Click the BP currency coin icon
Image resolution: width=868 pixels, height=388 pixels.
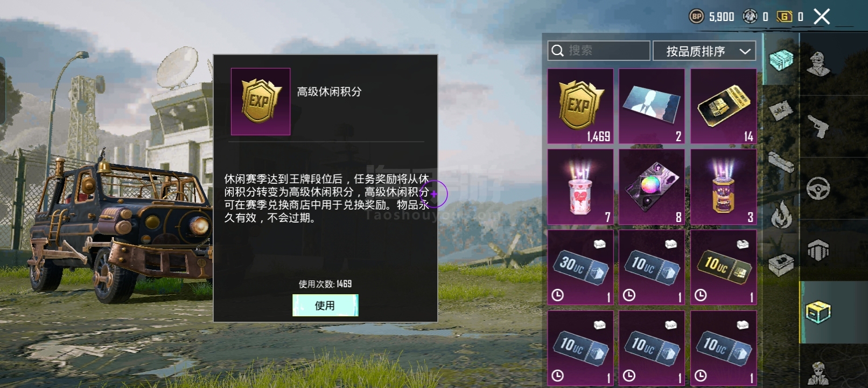click(697, 17)
